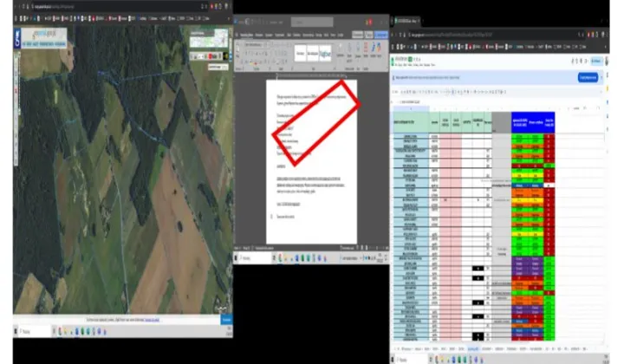The image size is (624, 364).
Task: Click the blue button in the Sheets notification banner
Action: tap(588, 78)
